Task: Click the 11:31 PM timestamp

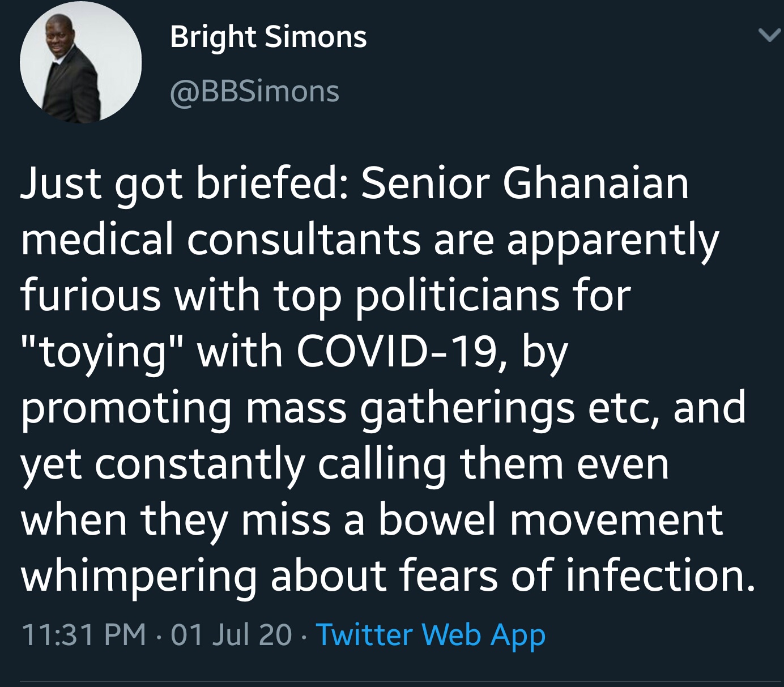Action: point(83,634)
